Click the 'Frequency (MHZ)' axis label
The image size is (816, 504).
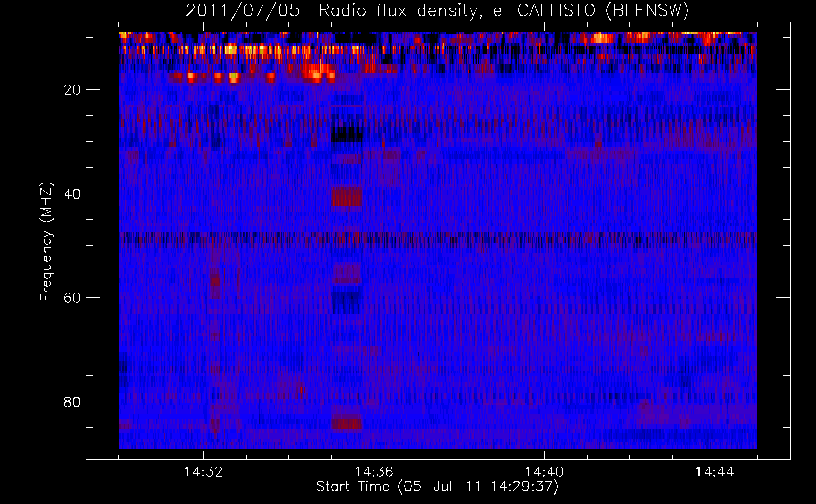(46, 242)
